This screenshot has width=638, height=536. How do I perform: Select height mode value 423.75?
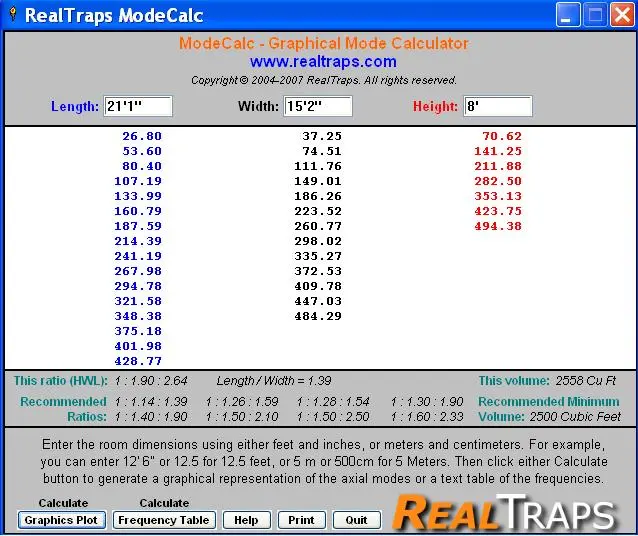tap(498, 211)
